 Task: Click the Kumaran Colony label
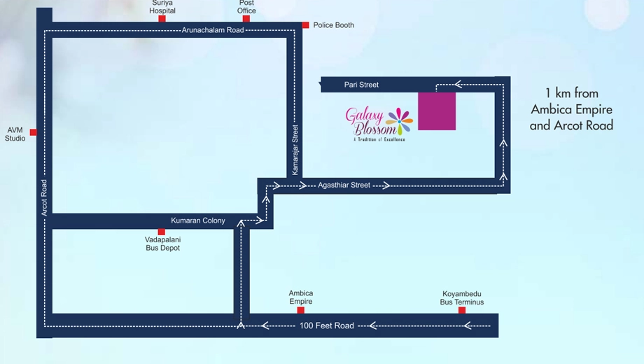point(198,220)
